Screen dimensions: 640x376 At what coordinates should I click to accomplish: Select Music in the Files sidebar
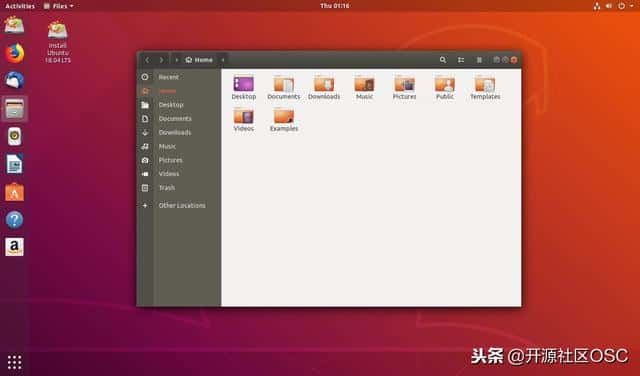[x=178, y=146]
